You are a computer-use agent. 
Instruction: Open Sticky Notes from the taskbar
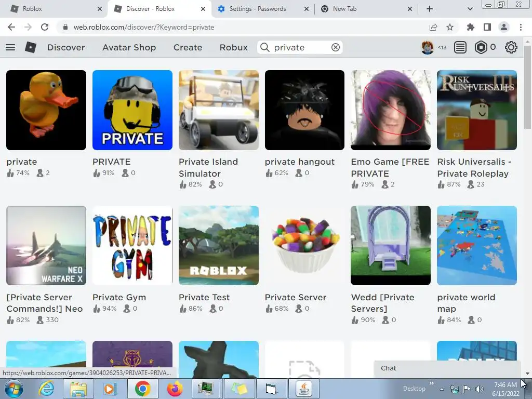click(x=239, y=389)
